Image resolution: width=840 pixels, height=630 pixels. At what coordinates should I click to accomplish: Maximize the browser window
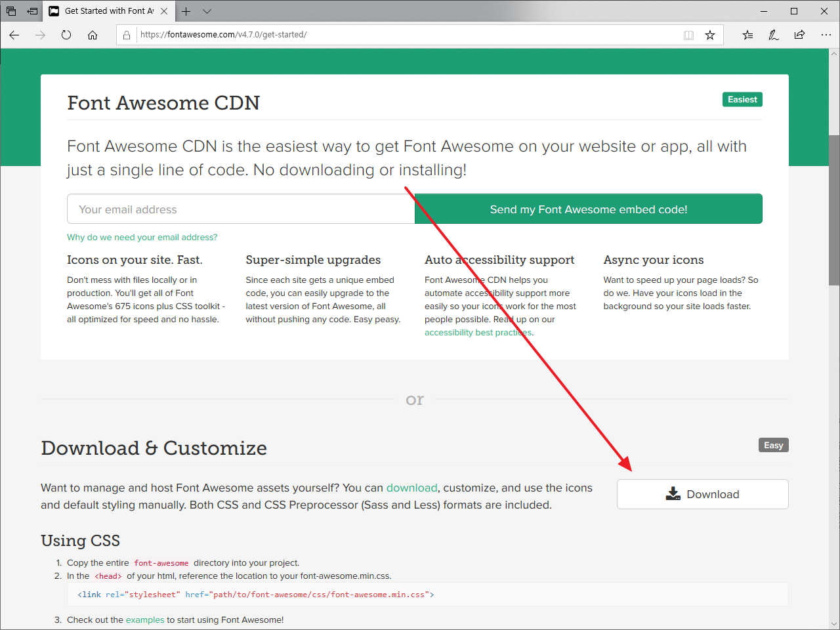point(794,11)
